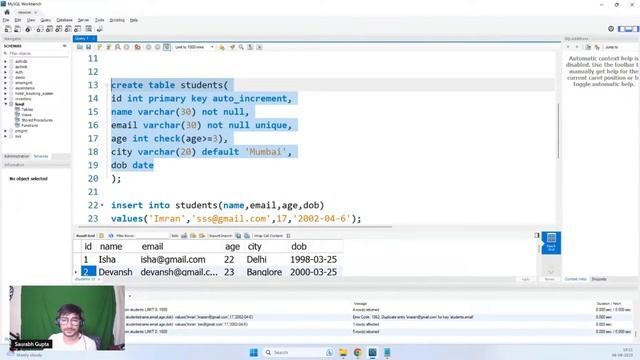
Task: Open a script file in the query editor
Action: point(80,47)
